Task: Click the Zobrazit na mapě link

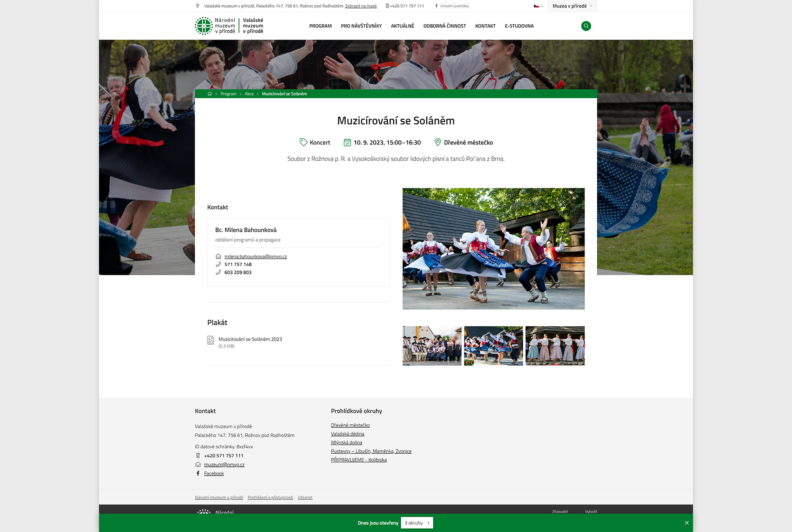Action: pos(361,6)
